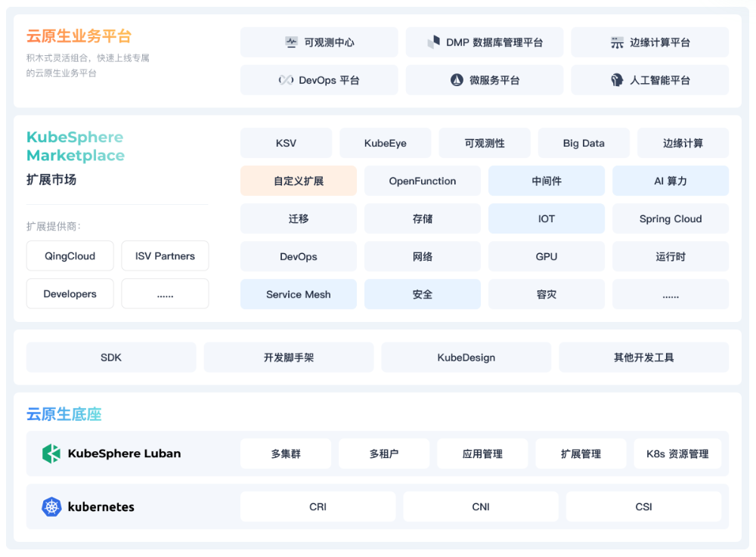This screenshot has height=557, width=756.
Task: Open the Service Mesh tile
Action: coord(299,294)
